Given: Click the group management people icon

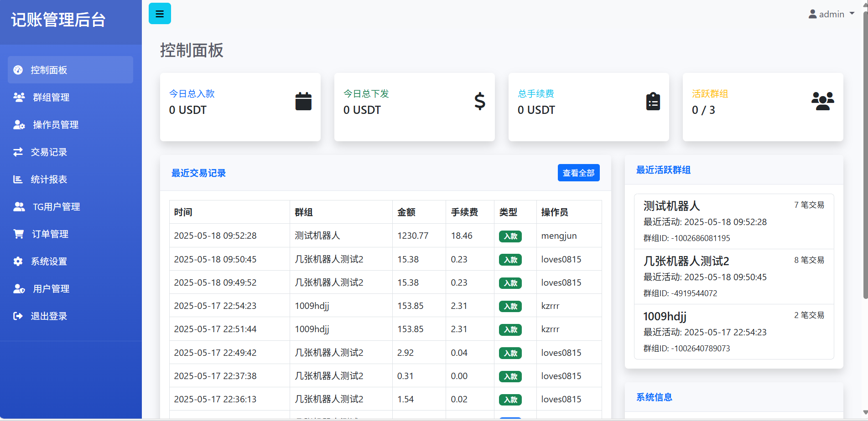Looking at the screenshot, I should click(19, 97).
